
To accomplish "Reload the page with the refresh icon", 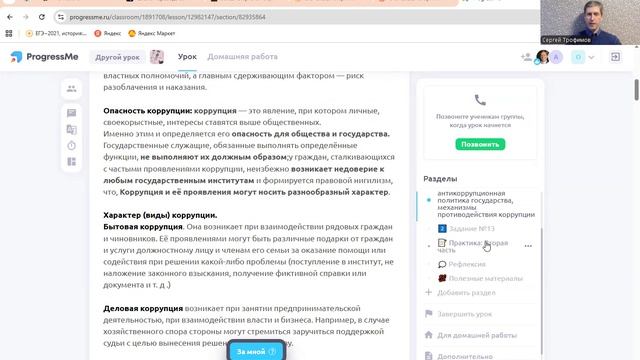I will coord(42,17).
